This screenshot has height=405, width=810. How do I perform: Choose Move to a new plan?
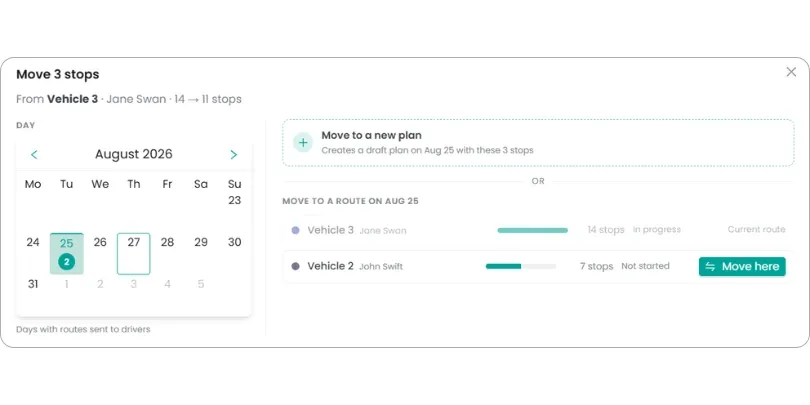tap(538, 143)
